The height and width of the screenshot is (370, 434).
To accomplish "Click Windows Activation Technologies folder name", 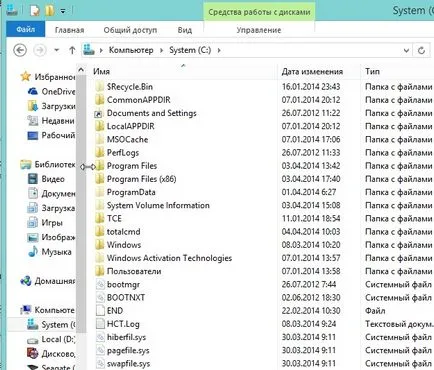I will tap(169, 258).
